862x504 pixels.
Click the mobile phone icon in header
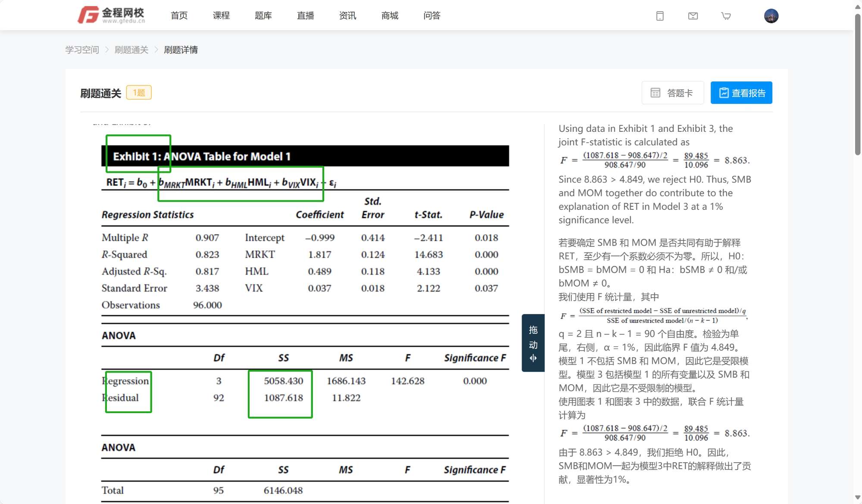(659, 16)
